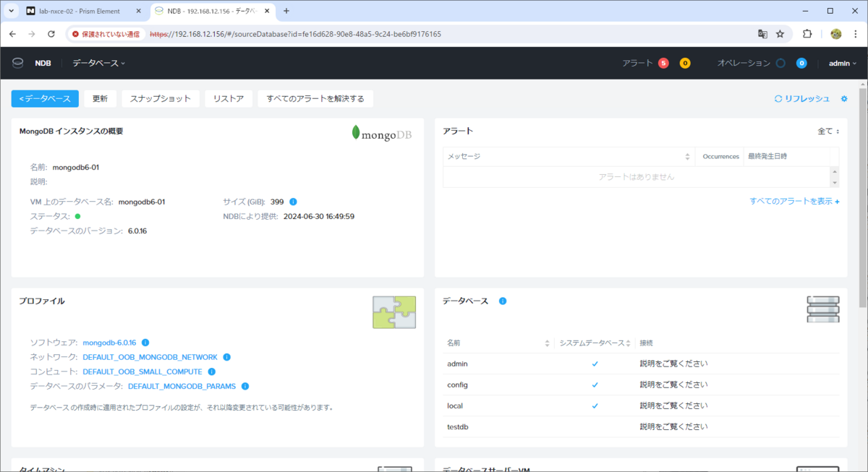Open DEFAULT_OOB_SMALL_COMPUTE profile link

tap(142, 372)
